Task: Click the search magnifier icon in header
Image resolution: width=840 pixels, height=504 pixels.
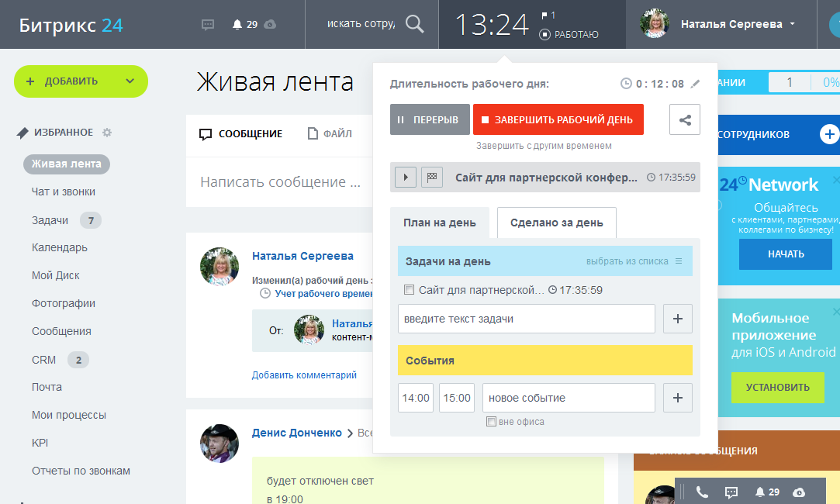Action: pyautogui.click(x=415, y=24)
